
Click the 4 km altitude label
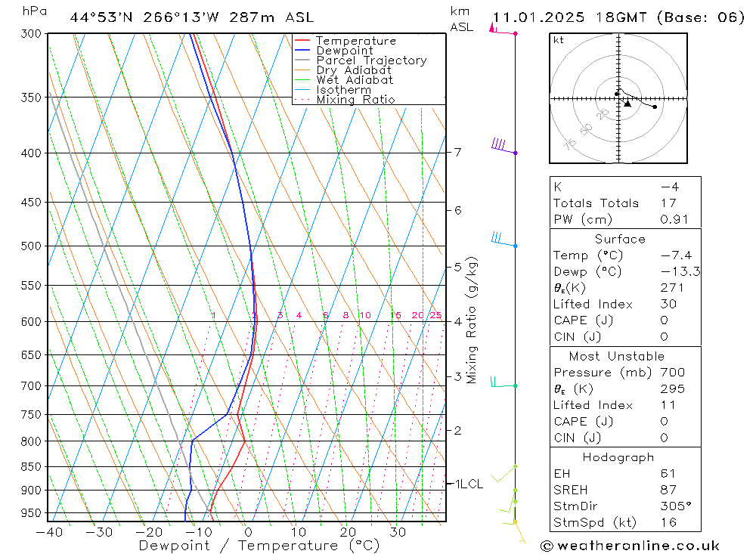[x=457, y=322]
